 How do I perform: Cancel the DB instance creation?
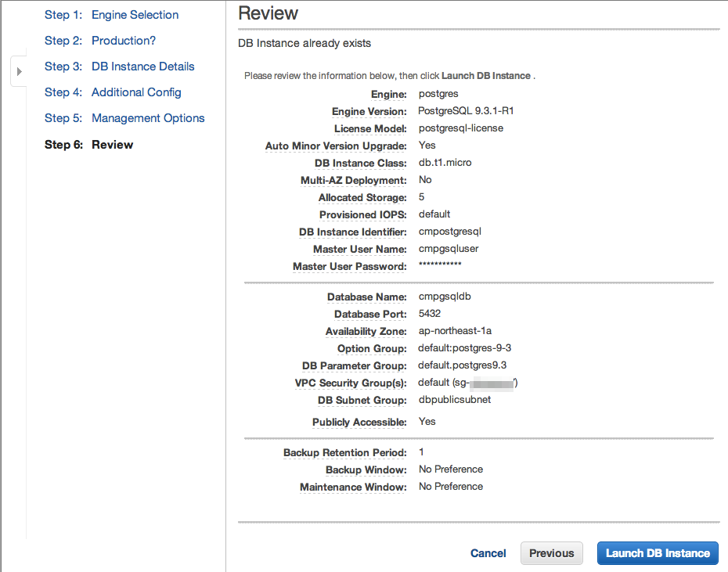point(488,553)
